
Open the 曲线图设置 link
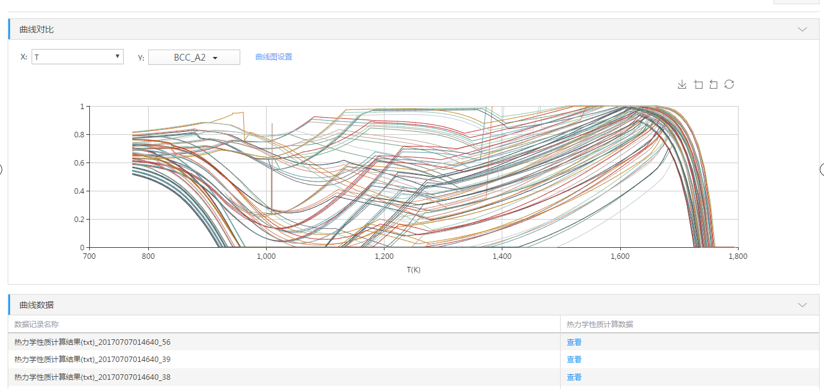[274, 57]
